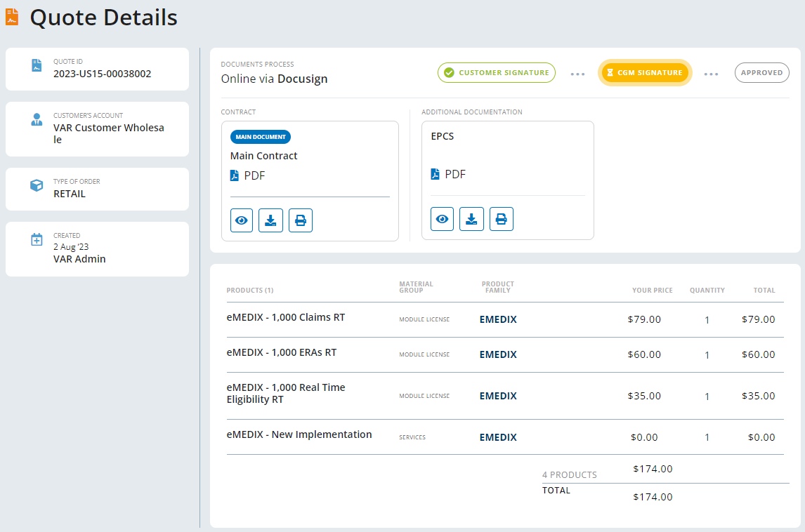Print the Main Contract document
Screen dimensions: 805x532
(301, 220)
